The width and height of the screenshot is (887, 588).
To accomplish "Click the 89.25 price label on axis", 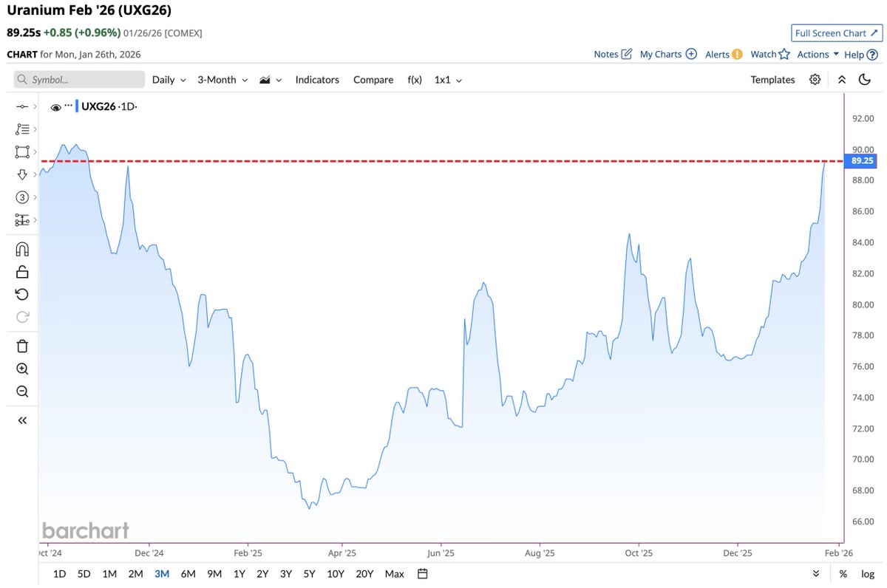I will (862, 160).
